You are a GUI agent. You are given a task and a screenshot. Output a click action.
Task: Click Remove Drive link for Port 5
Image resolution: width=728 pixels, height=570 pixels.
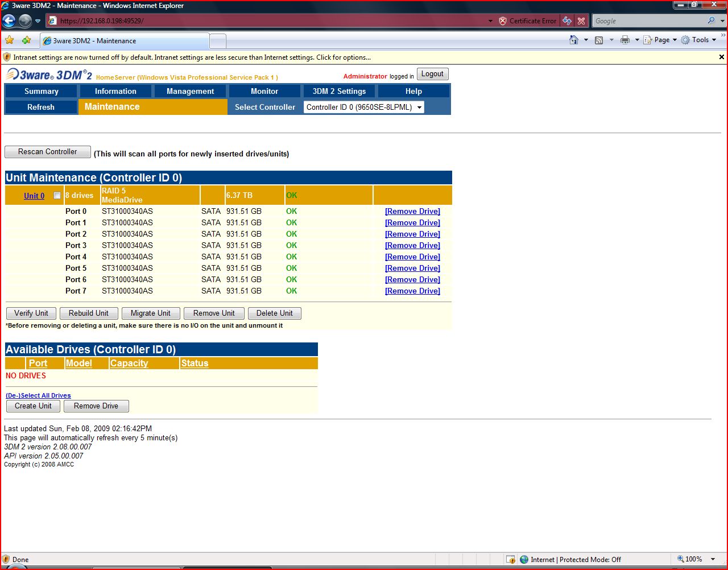[412, 268]
